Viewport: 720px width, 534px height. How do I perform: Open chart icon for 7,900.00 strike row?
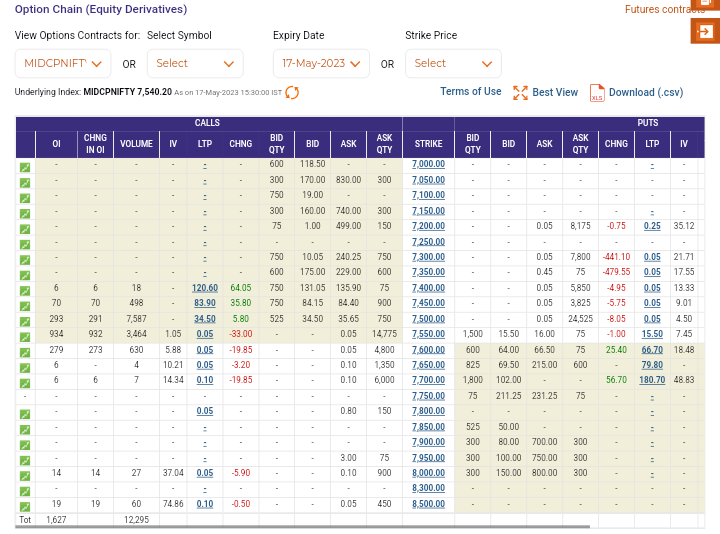(x=25, y=445)
